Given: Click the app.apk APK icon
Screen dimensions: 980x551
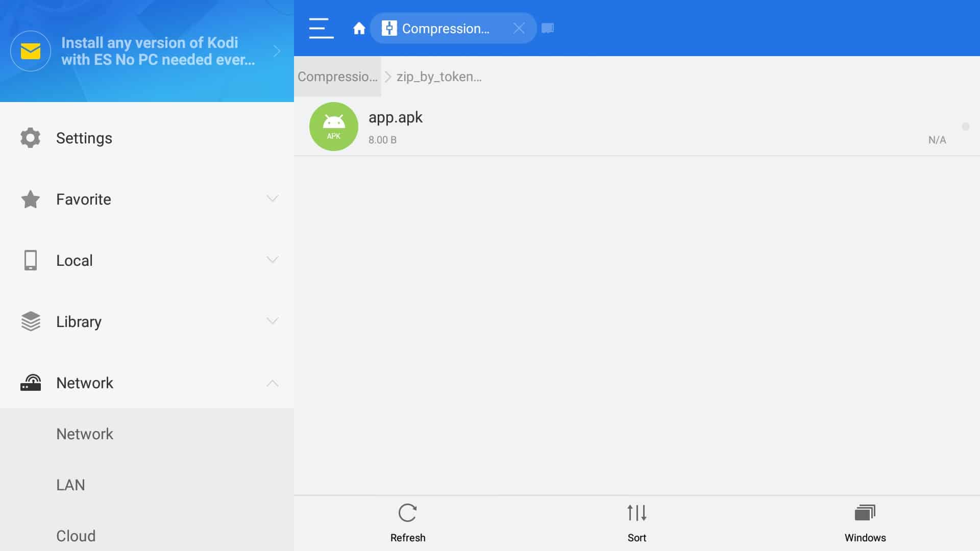Looking at the screenshot, I should 333,127.
